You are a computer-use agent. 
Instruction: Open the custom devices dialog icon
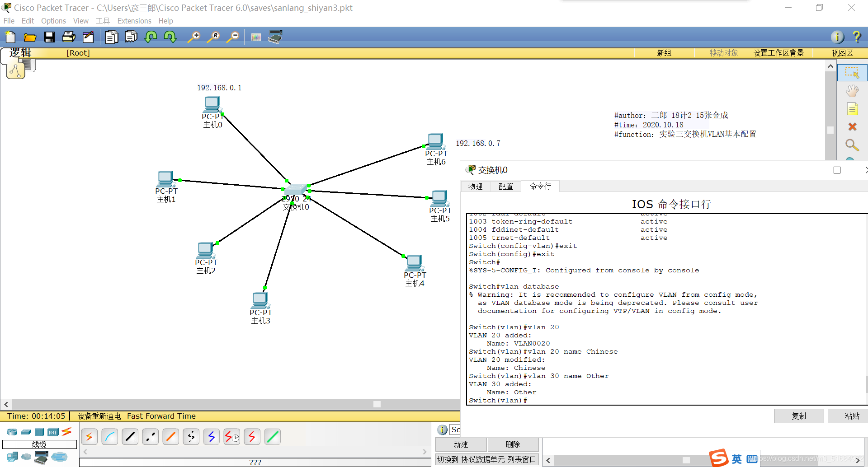coord(275,37)
